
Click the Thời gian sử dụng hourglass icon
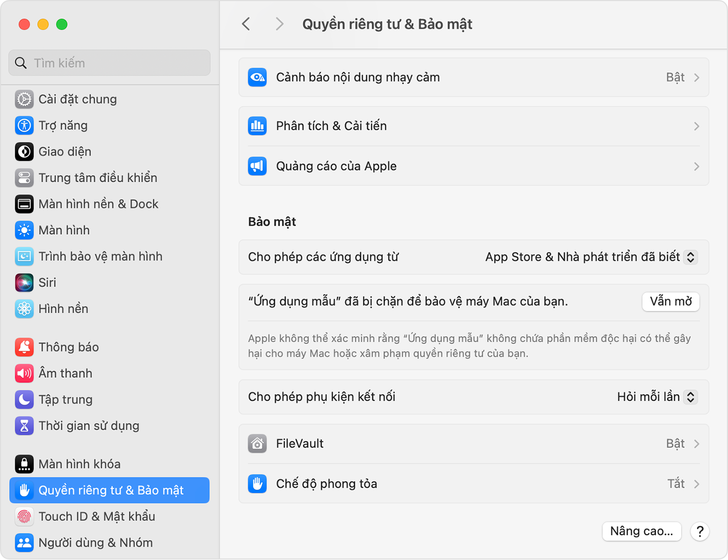(x=24, y=426)
